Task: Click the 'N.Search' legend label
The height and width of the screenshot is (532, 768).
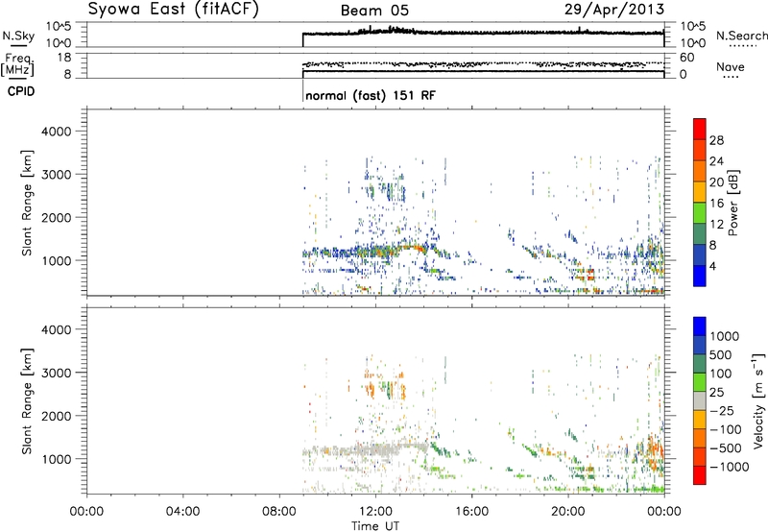Action: click(741, 36)
